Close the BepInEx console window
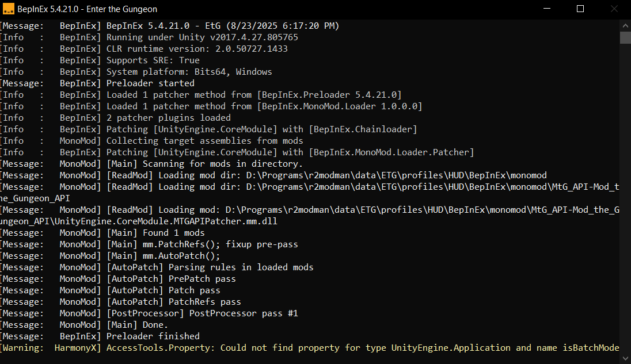 [614, 9]
